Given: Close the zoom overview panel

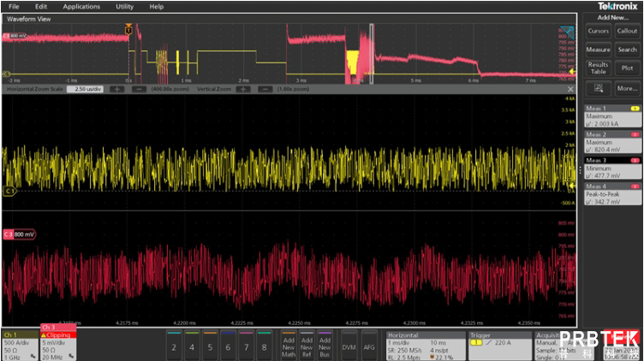Looking at the screenshot, I should [x=571, y=89].
